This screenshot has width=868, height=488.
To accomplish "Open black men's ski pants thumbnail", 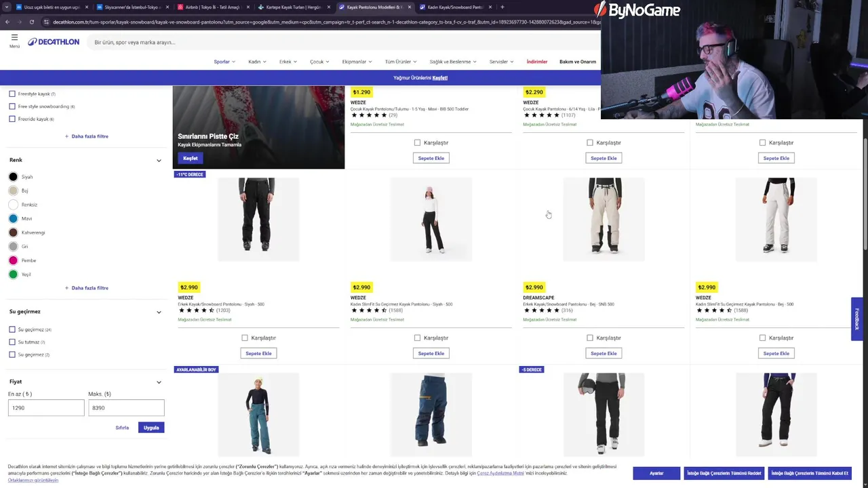I will tap(258, 220).
